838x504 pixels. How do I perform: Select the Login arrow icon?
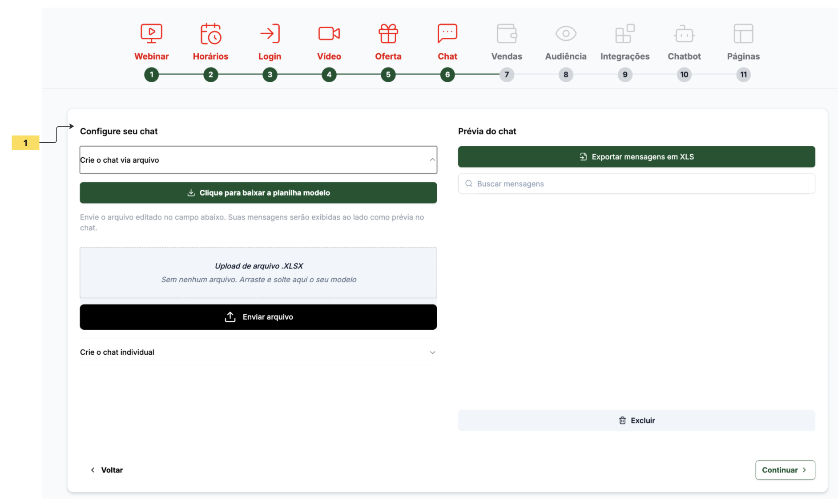point(270,34)
